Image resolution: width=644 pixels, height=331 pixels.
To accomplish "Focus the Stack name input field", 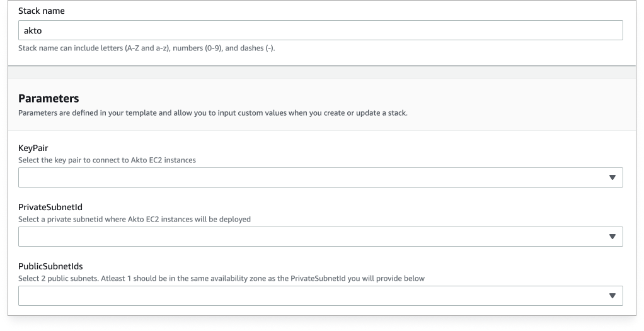I will (320, 30).
